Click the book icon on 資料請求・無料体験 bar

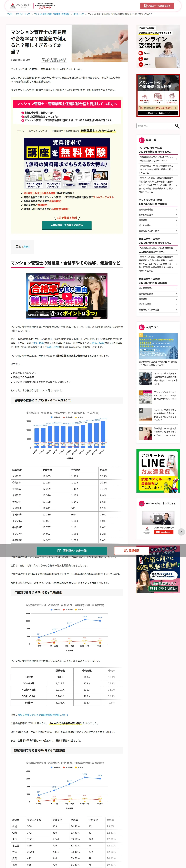coord(59,551)
